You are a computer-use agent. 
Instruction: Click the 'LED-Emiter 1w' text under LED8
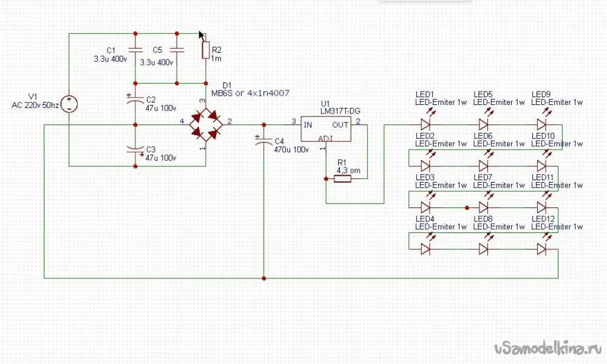pos(499,227)
